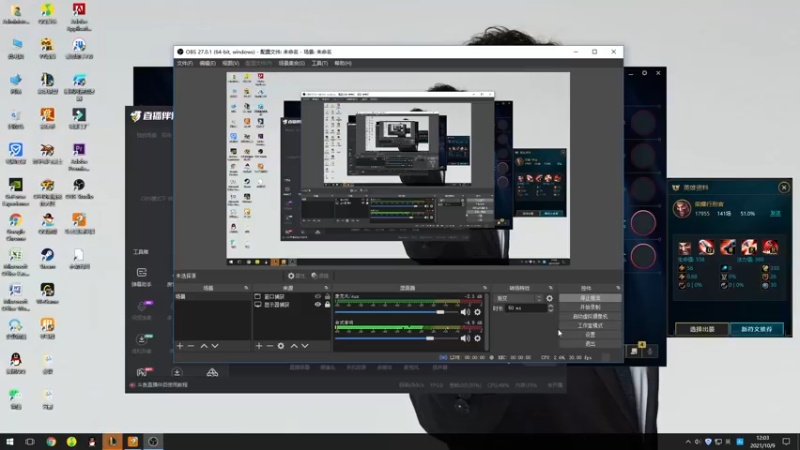
Task: Select the scene entry in Scenes list
Action: (213, 296)
